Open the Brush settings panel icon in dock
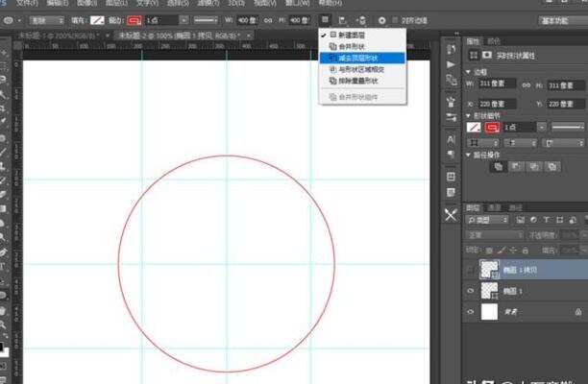Viewport: 588px width, 384px height. [451, 117]
